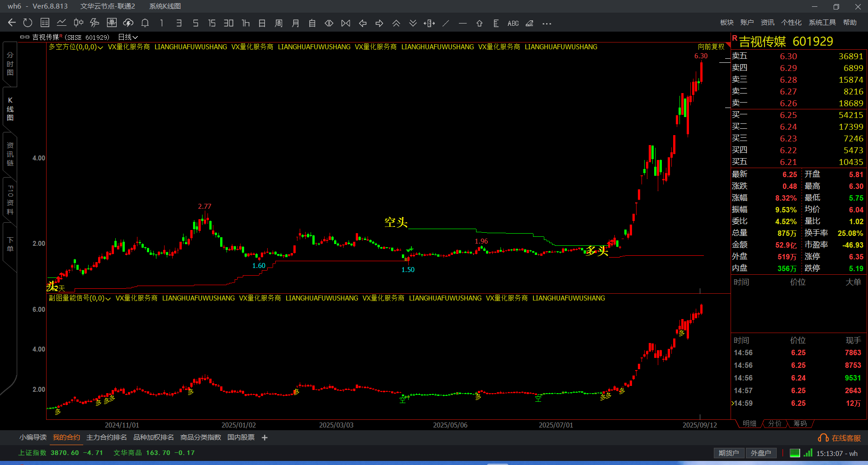Image resolution: width=868 pixels, height=465 pixels.
Task: Open the 主力合约排名 bottom tab
Action: pos(107,437)
